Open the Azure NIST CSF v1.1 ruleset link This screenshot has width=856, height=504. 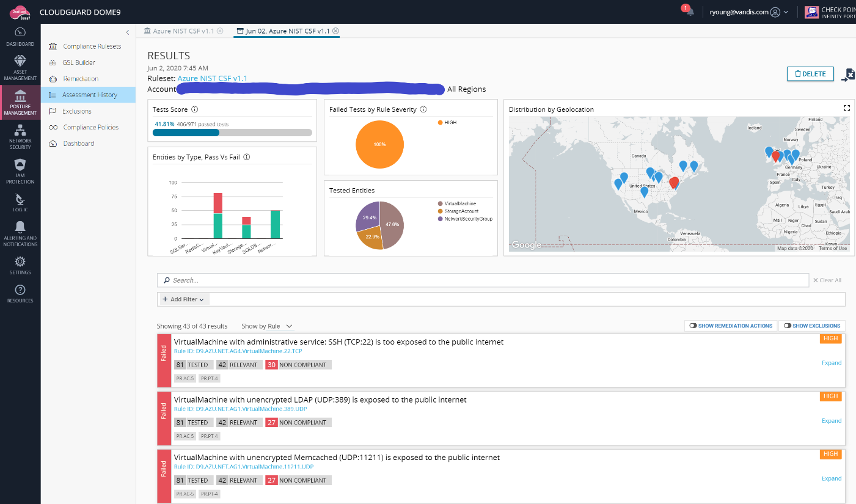coord(212,78)
